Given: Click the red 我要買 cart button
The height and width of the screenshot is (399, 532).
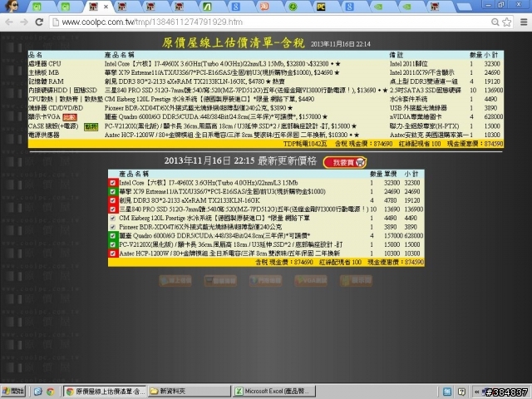Looking at the screenshot, I should (345, 162).
